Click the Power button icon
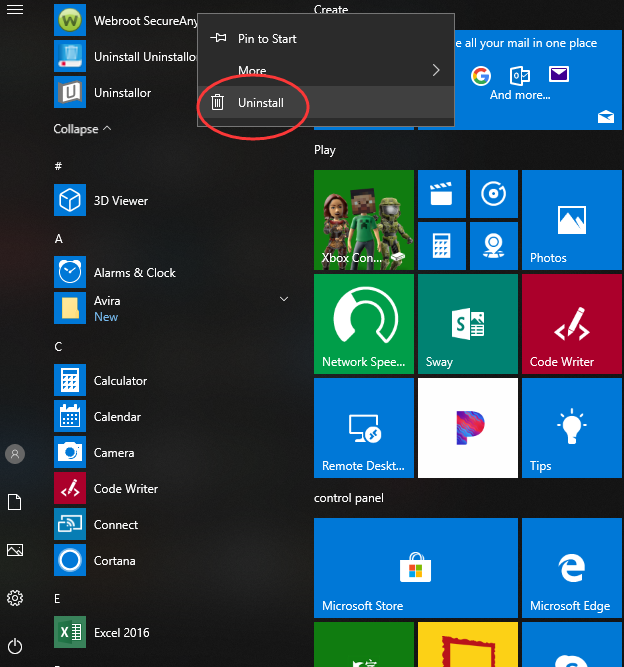Viewport: 624px width, 667px height. click(x=15, y=646)
